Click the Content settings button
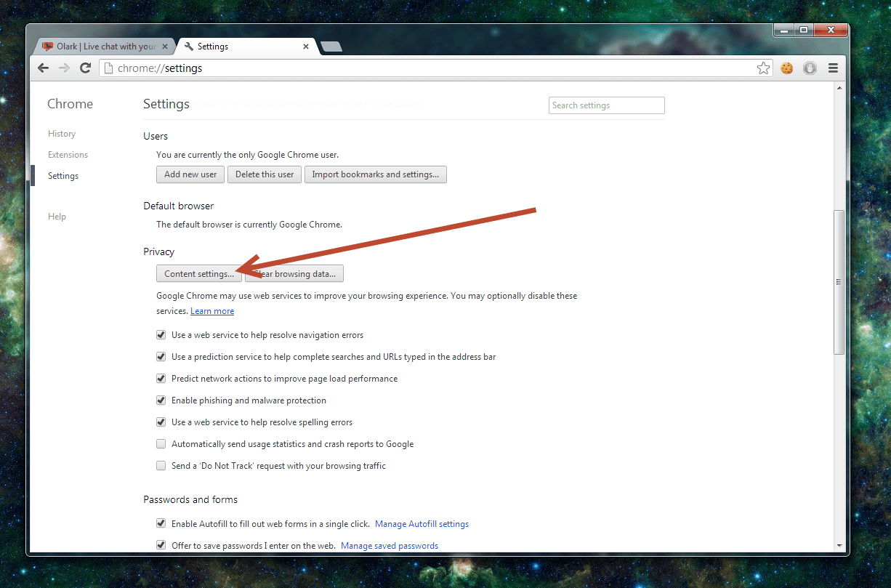 tap(198, 274)
